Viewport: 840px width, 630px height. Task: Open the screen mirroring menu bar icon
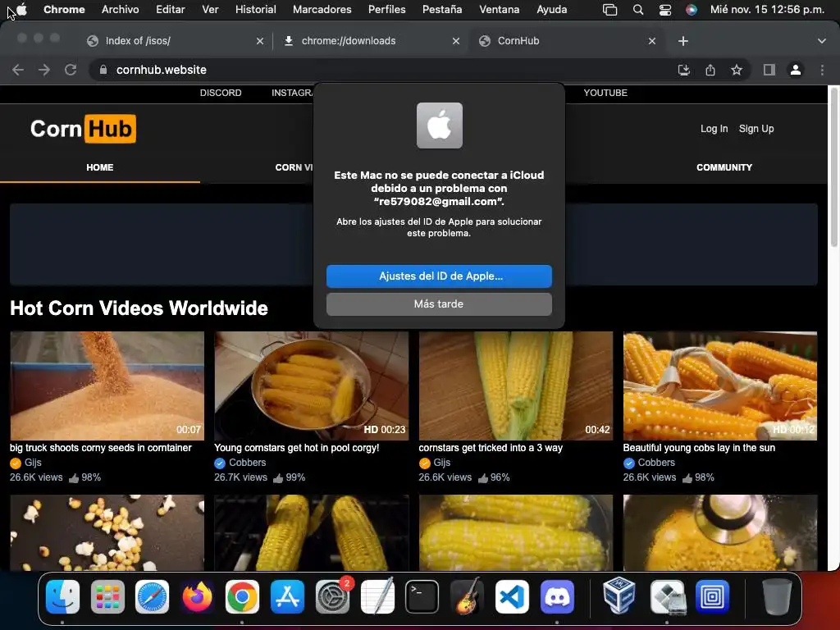click(x=609, y=10)
